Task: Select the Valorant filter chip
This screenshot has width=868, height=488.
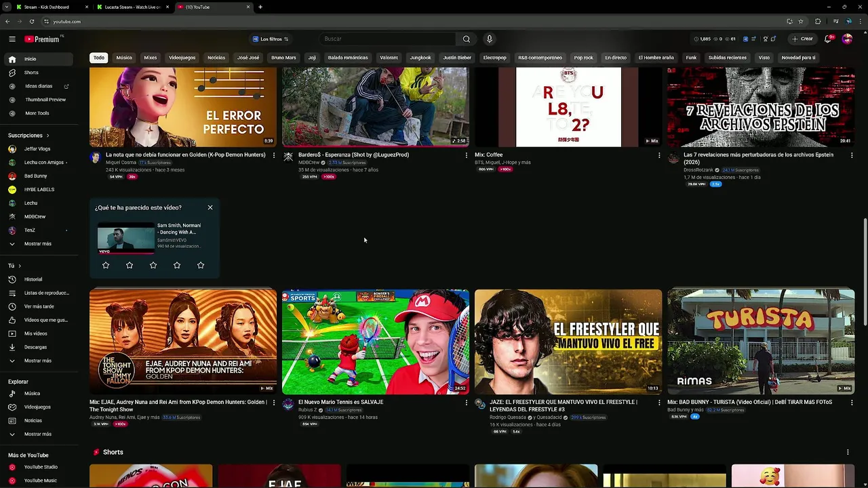Action: coord(389,58)
